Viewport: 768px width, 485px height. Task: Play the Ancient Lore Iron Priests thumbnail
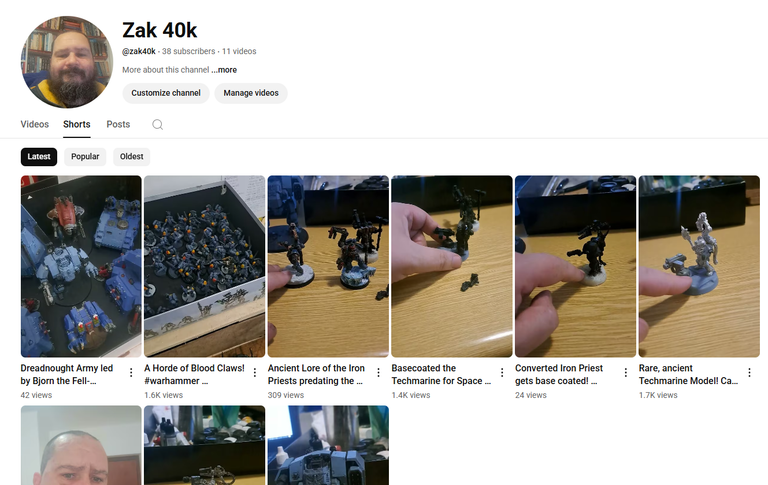328,266
